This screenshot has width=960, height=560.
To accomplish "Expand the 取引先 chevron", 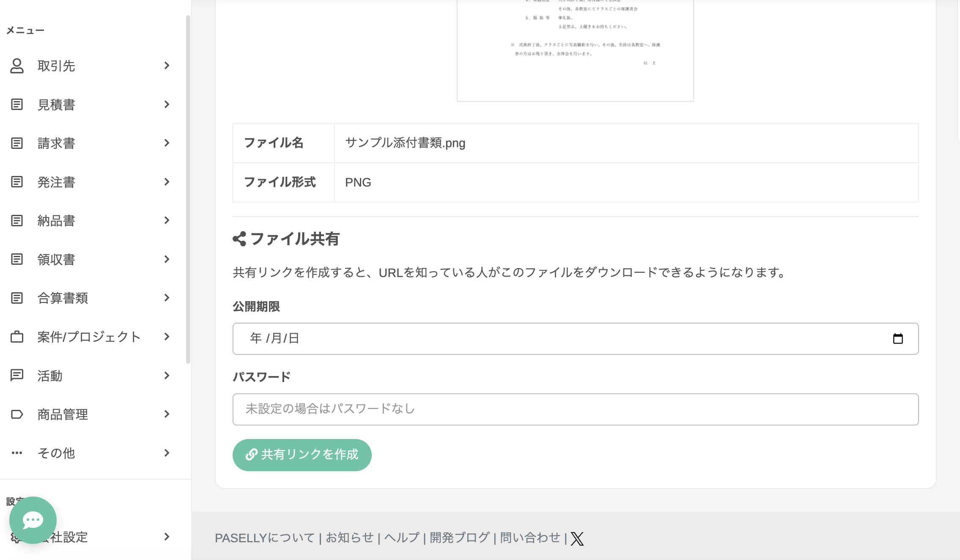I will click(167, 66).
